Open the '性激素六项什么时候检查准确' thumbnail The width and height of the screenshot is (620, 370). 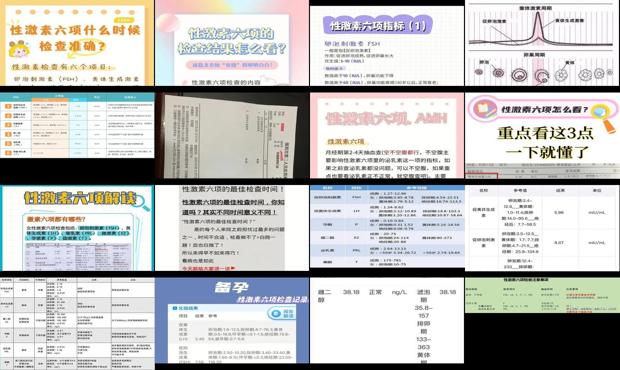coord(77,43)
